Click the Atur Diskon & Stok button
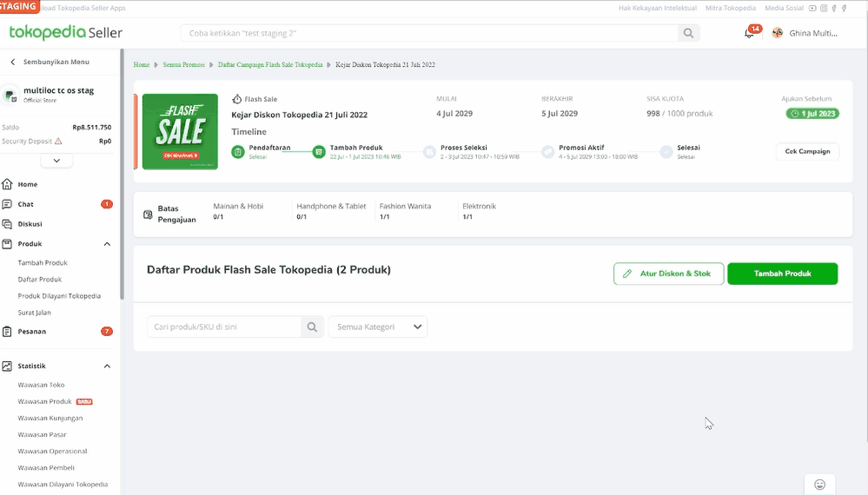Image resolution: width=868 pixels, height=495 pixels. [x=669, y=274]
